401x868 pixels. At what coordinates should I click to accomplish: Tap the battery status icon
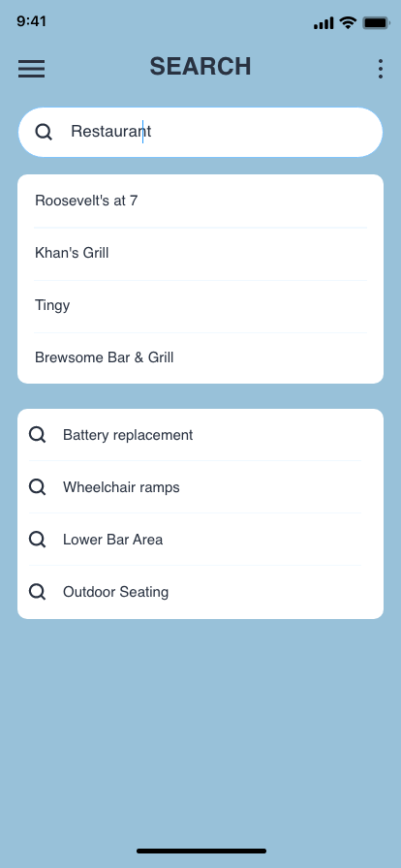376,22
